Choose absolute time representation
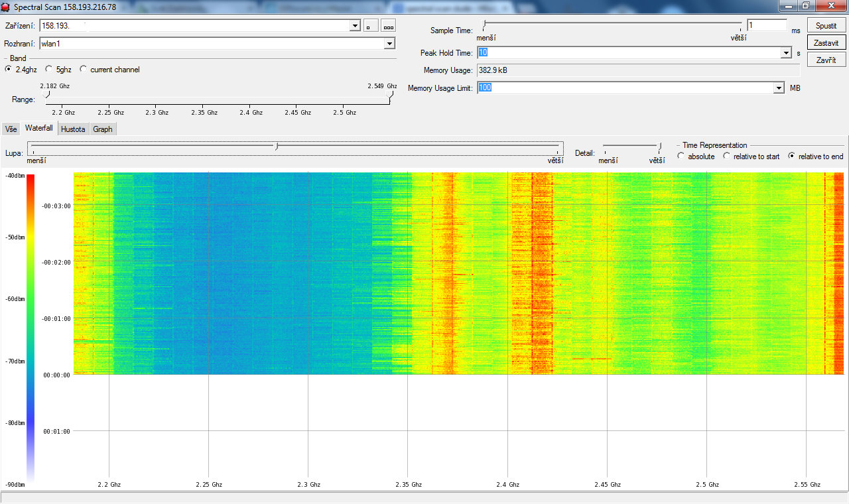This screenshot has width=849, height=504. [x=681, y=157]
